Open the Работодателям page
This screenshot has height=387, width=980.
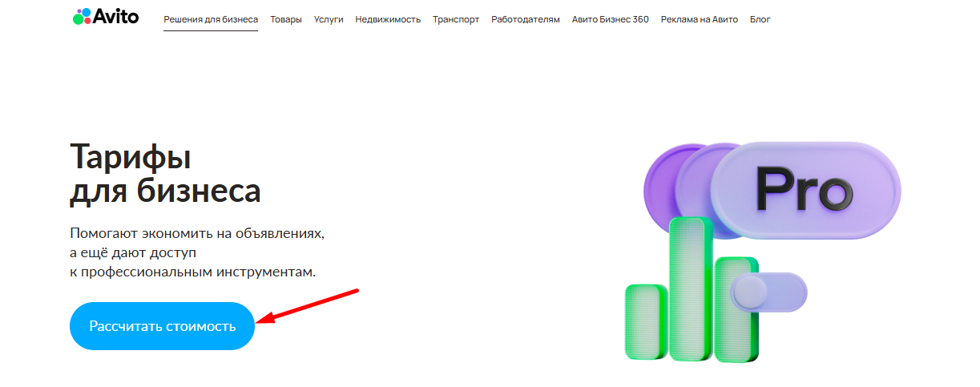[x=526, y=19]
